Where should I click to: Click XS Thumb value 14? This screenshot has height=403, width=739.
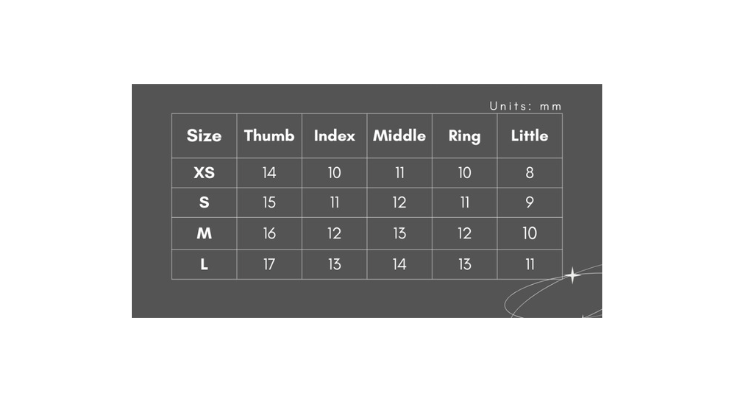tap(269, 173)
